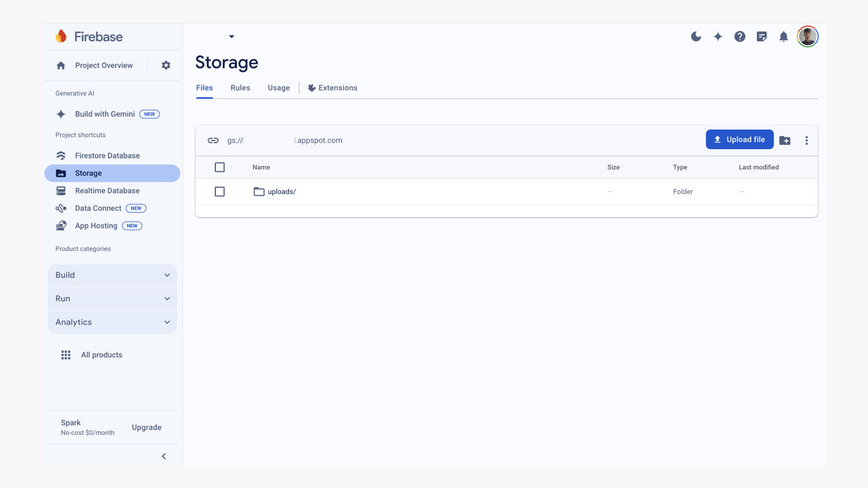Select Realtime Database in the sidebar
868x488 pixels.
107,190
